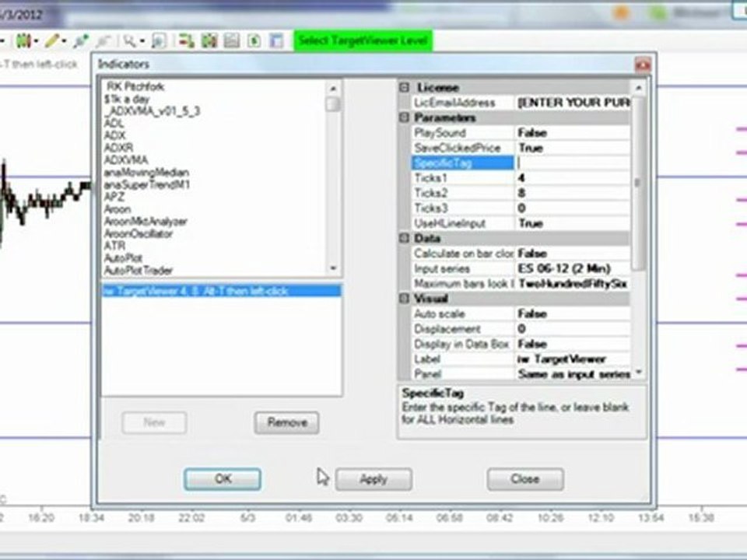Click the Label iw TargetViewer value
The height and width of the screenshot is (560, 747).
[573, 359]
